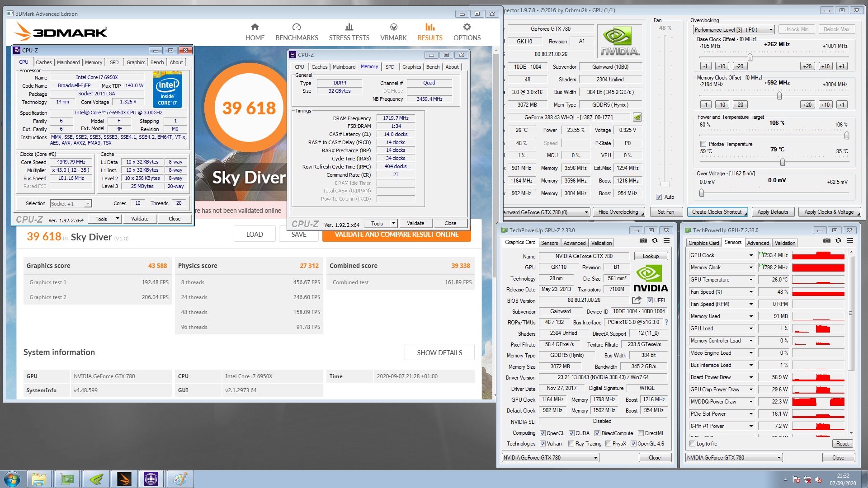868x488 pixels.
Task: Refresh the GPU-Z Sensors window
Action: click(x=838, y=241)
